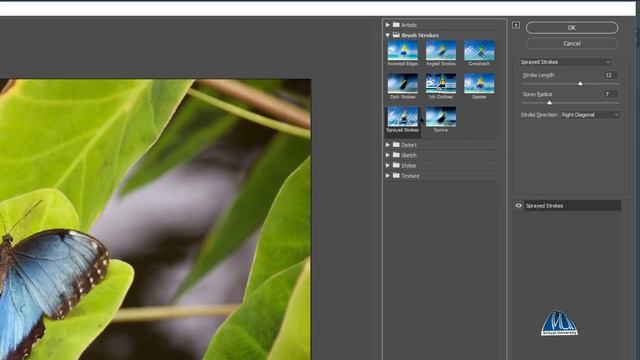Click the Spray Radius value field

coord(610,94)
